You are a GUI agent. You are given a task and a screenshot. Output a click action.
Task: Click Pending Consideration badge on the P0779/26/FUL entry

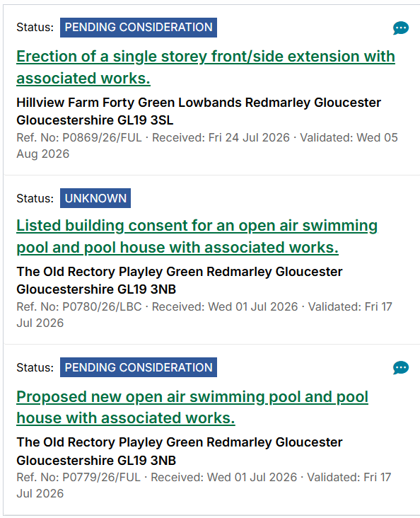click(x=139, y=367)
